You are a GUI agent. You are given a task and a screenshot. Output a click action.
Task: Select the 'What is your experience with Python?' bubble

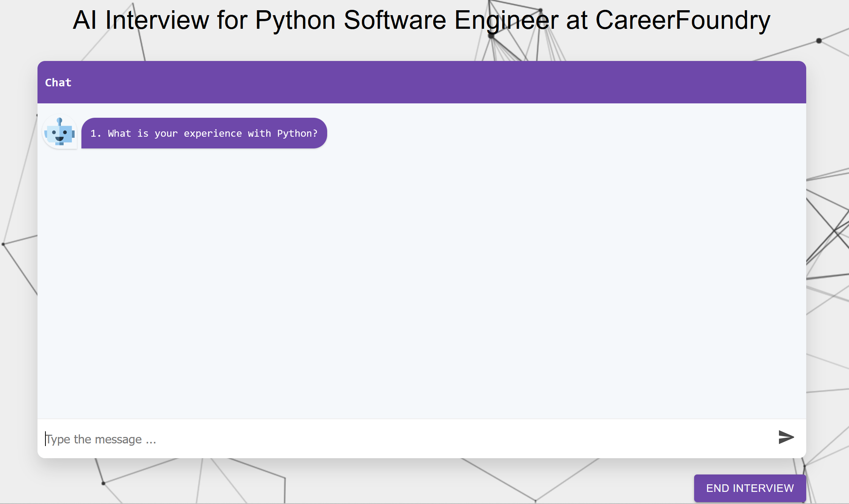pos(204,133)
